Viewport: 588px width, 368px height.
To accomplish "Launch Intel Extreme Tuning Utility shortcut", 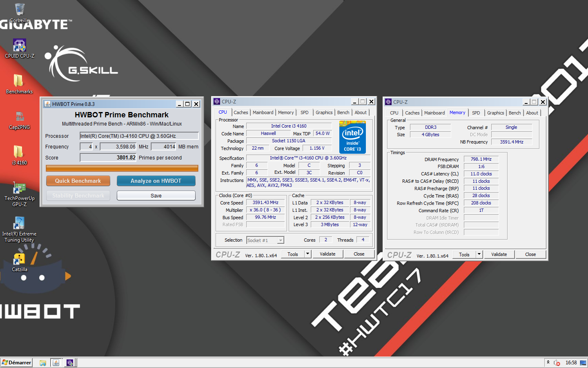I will pos(19,230).
